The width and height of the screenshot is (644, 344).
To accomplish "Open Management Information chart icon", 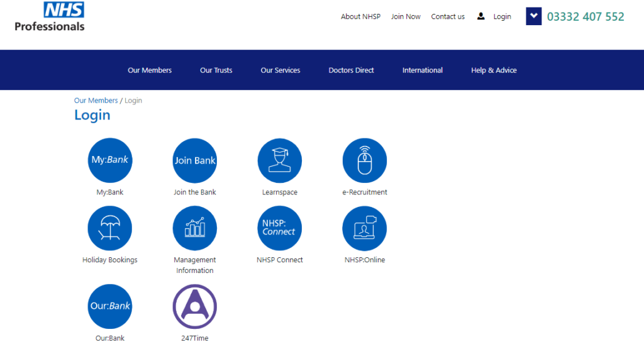I will coord(195,228).
